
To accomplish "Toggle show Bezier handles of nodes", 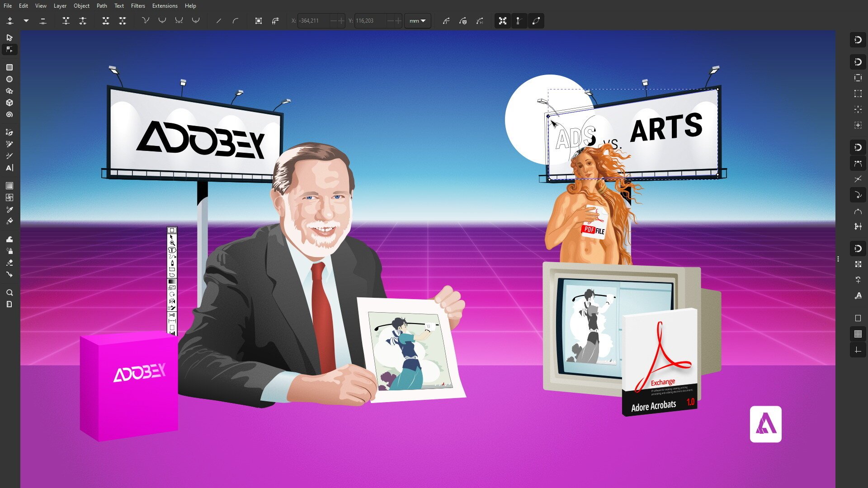I will [x=519, y=21].
